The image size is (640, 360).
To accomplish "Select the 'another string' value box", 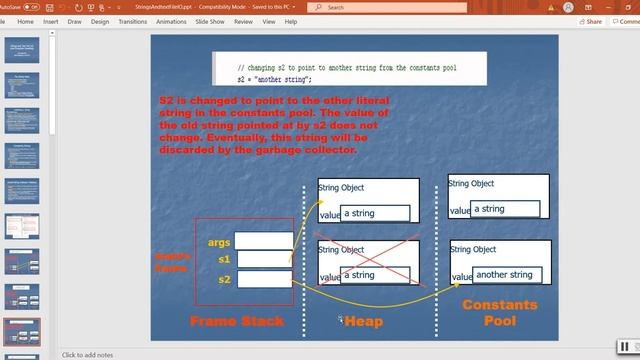I will coord(507,275).
